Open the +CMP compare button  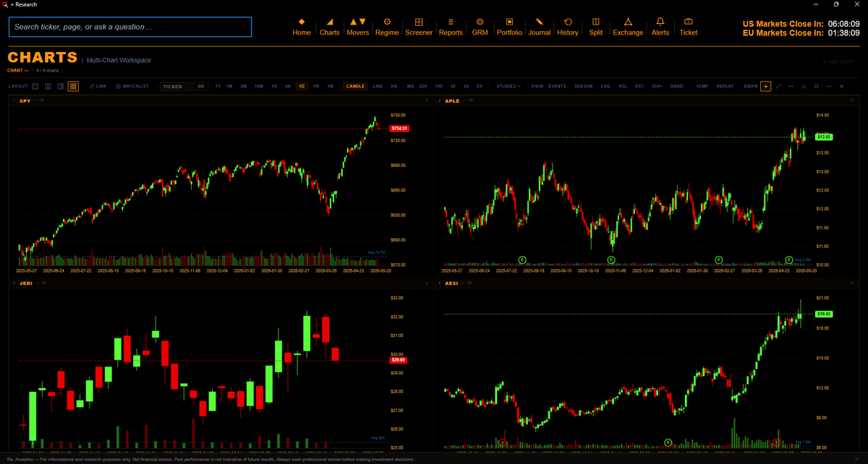[x=702, y=86]
